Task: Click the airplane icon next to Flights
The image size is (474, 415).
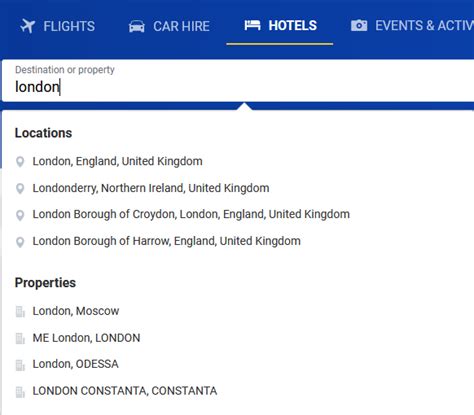Action: (27, 26)
